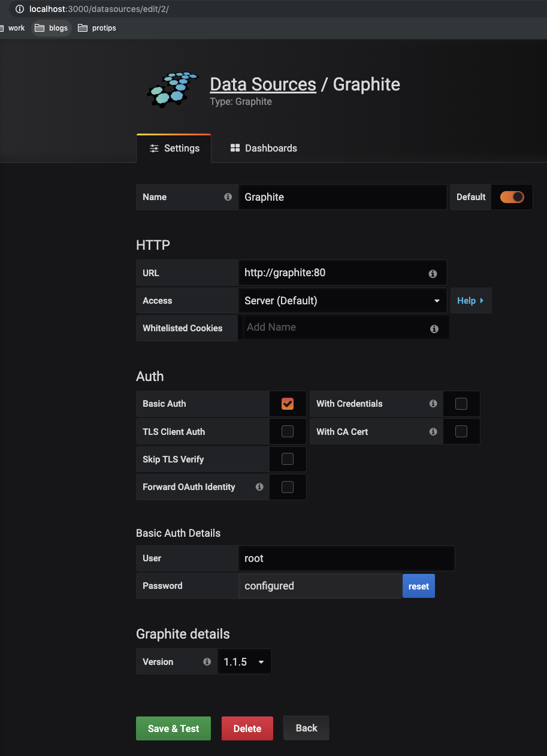The image size is (547, 756).
Task: Enable the With CA Cert checkbox
Action: click(461, 431)
